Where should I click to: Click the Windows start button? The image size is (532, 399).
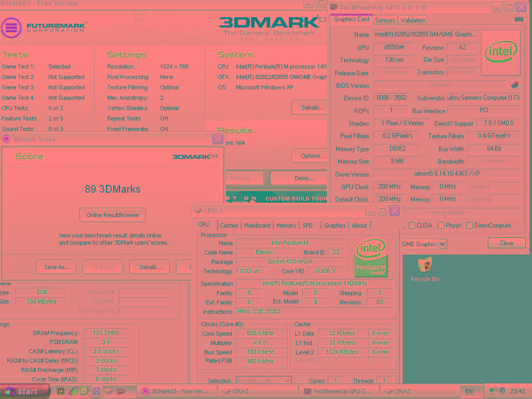[x=24, y=391]
